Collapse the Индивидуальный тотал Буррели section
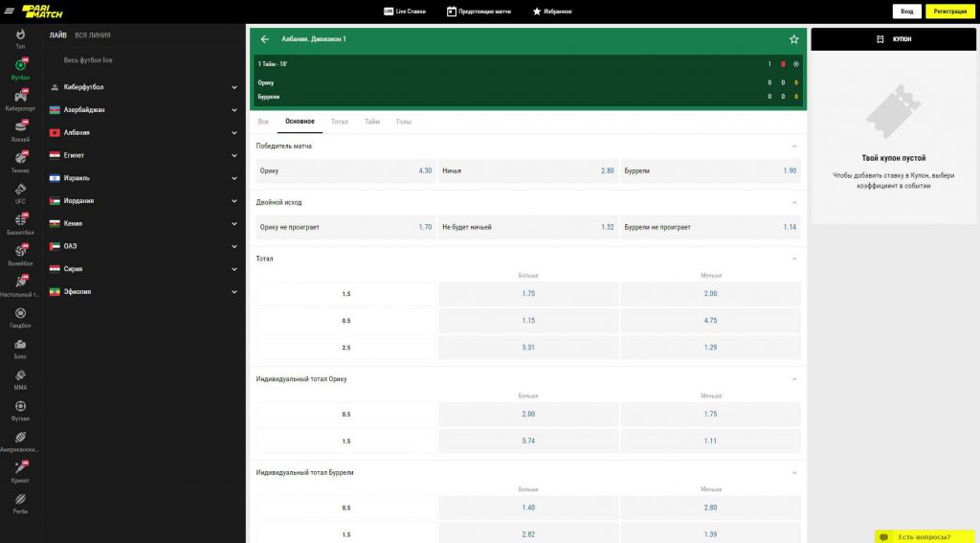This screenshot has width=980, height=543. point(794,472)
